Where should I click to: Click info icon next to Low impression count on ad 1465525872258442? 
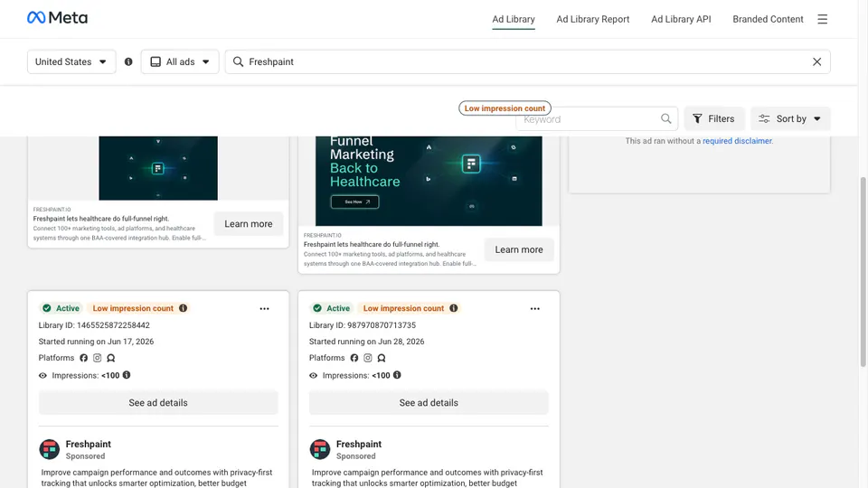click(184, 308)
